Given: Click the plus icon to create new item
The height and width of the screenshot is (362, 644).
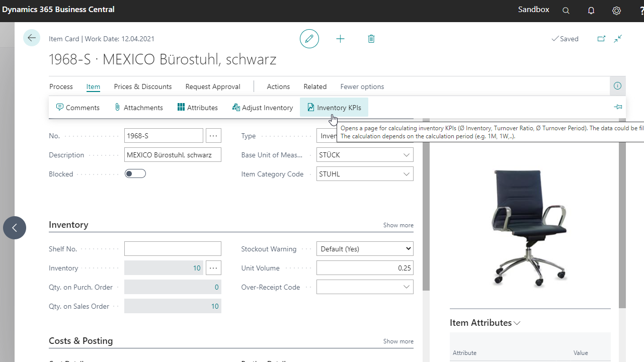Looking at the screenshot, I should coord(340,39).
